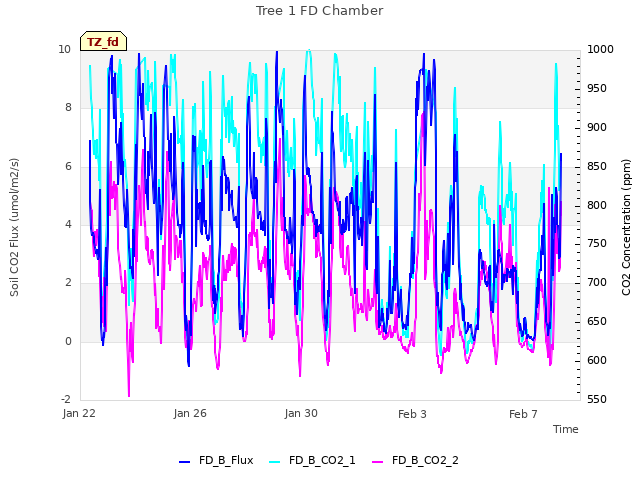Click the cyan FD_B_CO2_1 legend swatch
This screenshot has width=640, height=480.
tap(275, 462)
